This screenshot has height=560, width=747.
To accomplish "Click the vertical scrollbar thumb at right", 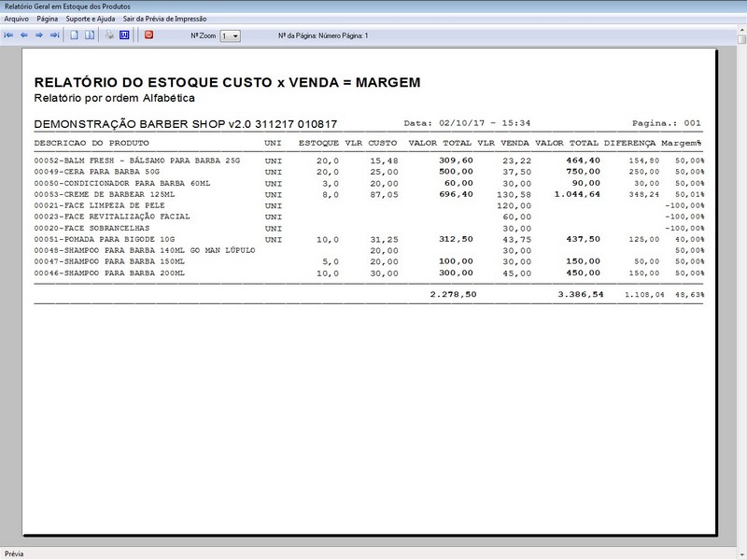I will point(741,39).
